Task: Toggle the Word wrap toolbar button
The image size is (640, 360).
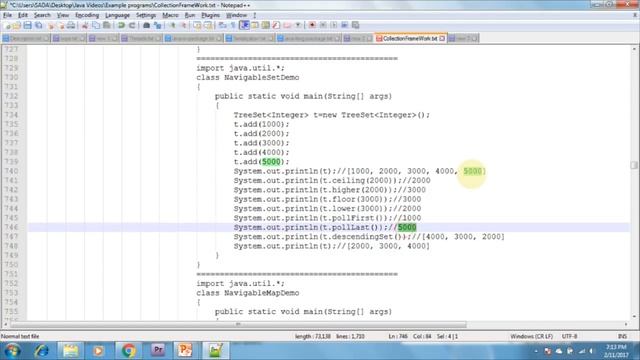Action: [222, 25]
